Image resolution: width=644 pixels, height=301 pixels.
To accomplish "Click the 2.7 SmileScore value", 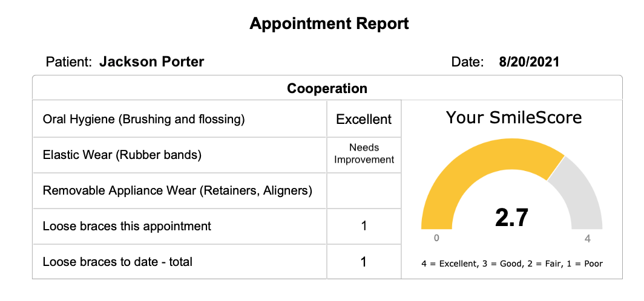I will [511, 218].
